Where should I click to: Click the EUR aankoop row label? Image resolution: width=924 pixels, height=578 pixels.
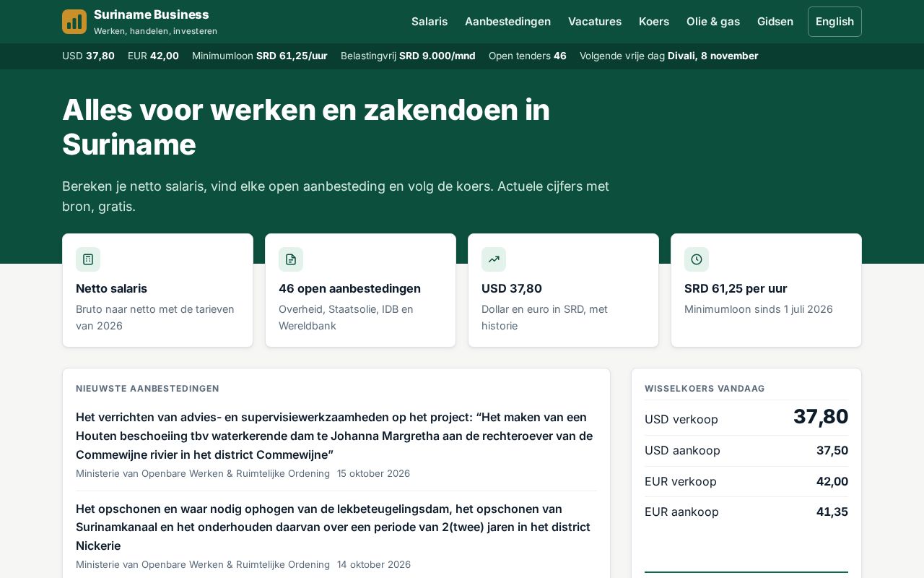click(x=681, y=512)
